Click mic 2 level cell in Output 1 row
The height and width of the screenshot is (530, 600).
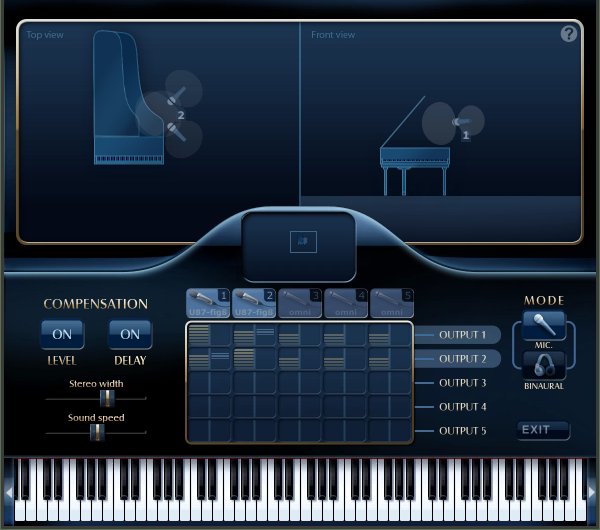[244, 335]
